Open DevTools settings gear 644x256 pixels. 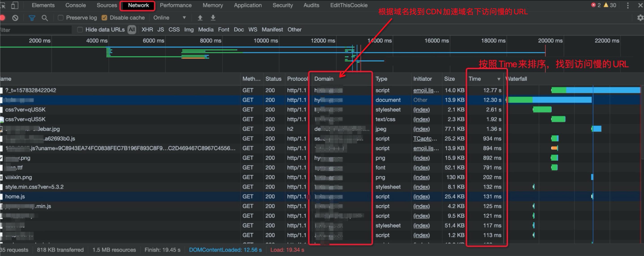pyautogui.click(x=640, y=18)
